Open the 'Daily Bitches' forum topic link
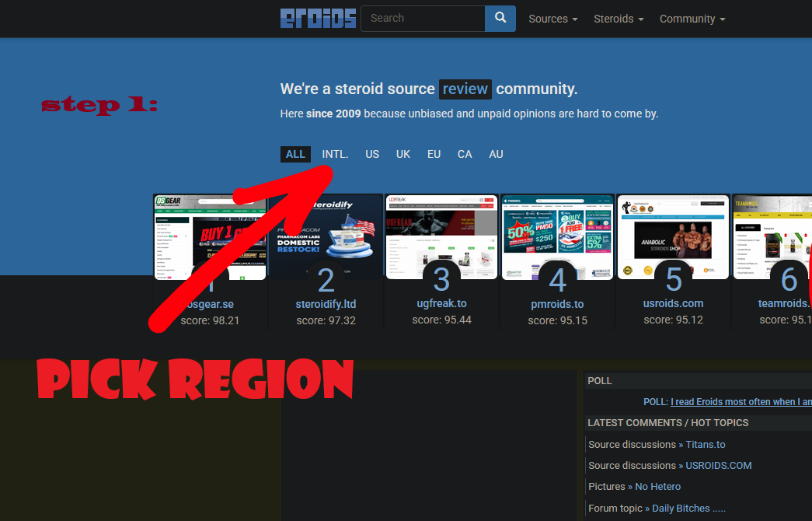 (x=688, y=508)
